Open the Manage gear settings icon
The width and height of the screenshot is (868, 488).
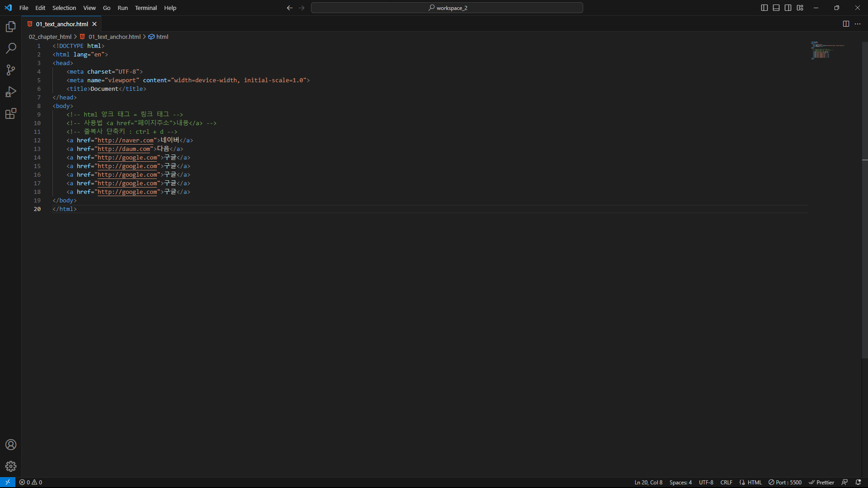(x=11, y=466)
